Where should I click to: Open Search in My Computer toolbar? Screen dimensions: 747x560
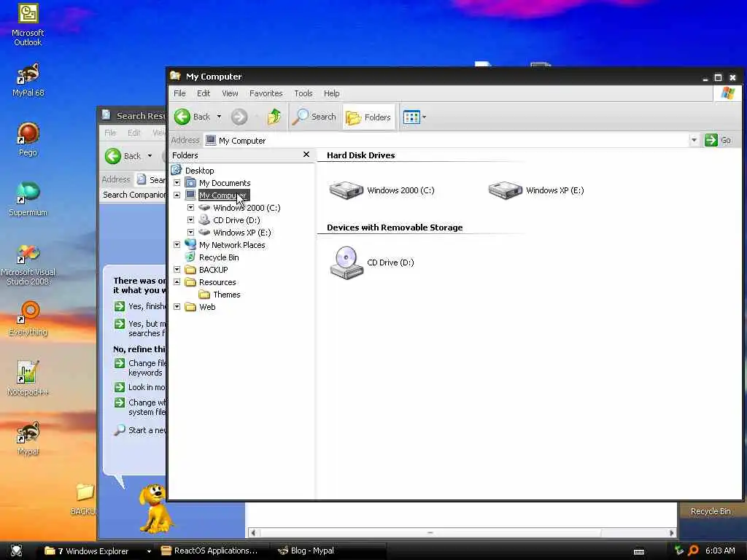(x=314, y=117)
